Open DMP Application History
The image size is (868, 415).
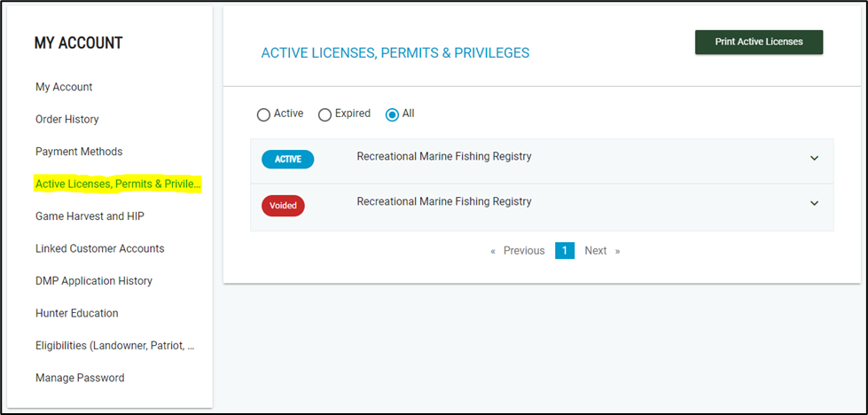(x=94, y=281)
